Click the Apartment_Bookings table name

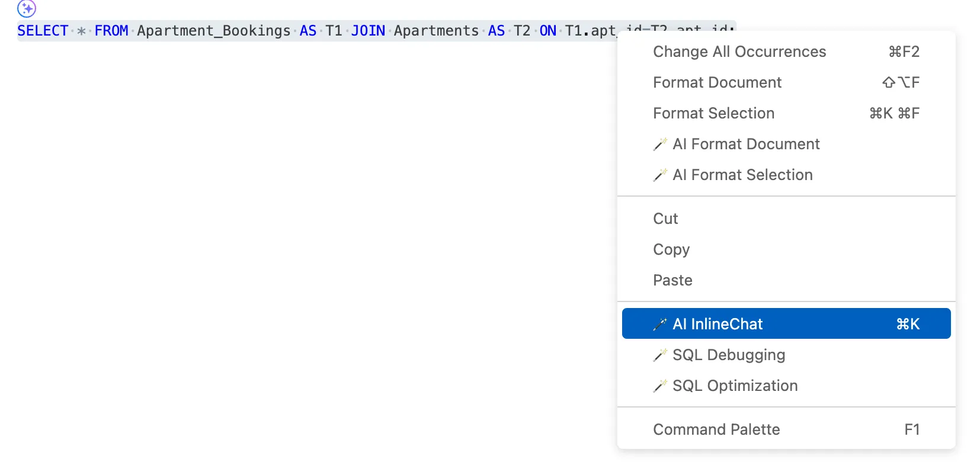(214, 31)
